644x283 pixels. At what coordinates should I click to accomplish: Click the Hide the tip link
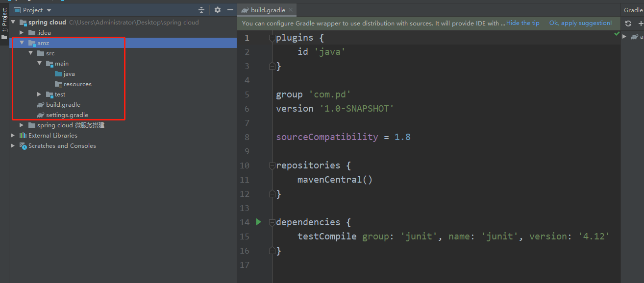[x=523, y=23]
